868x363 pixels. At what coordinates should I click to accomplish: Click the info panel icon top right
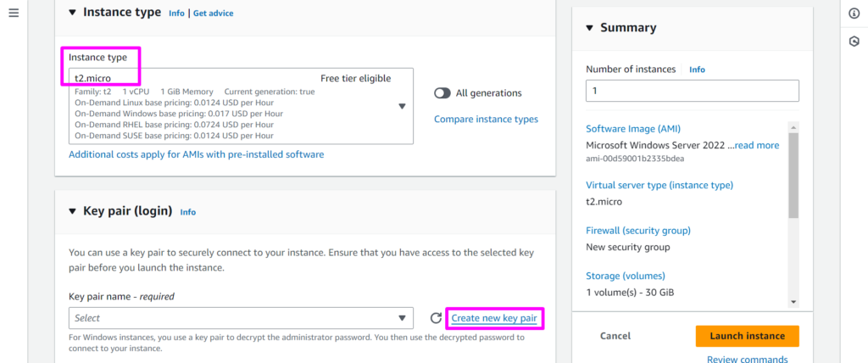pos(854,14)
